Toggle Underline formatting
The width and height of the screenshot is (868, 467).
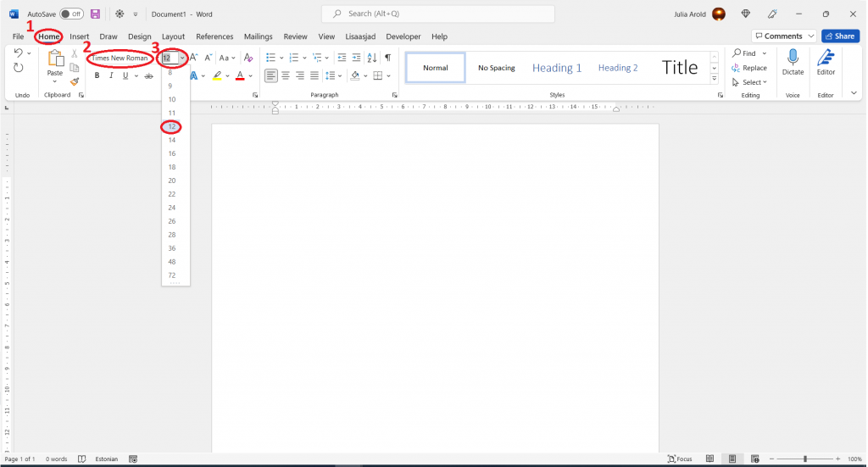[x=125, y=75]
